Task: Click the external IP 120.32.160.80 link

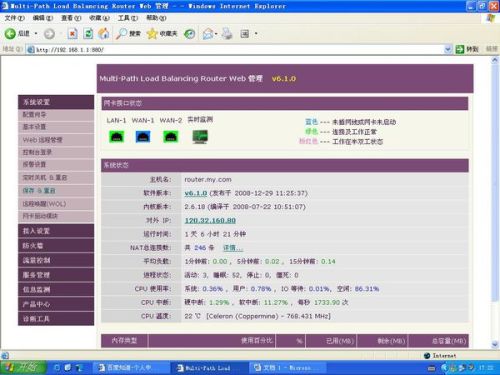Action: [210, 220]
